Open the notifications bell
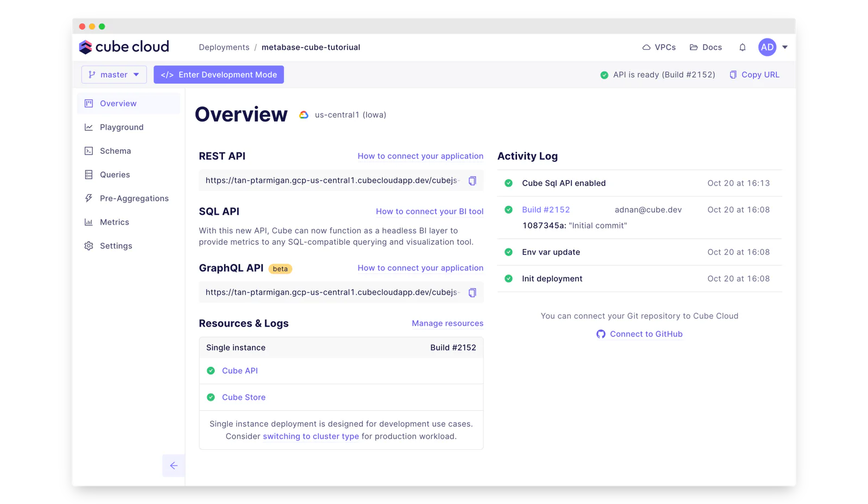 click(742, 47)
